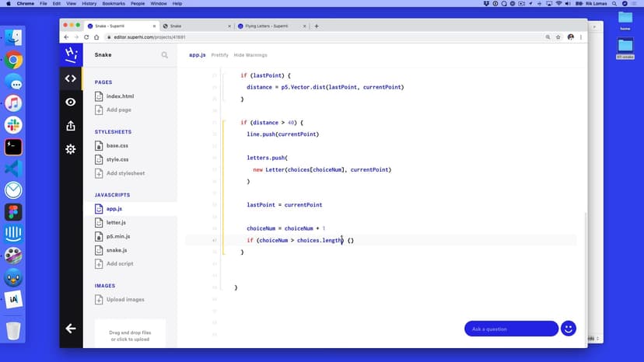Toggle Hide Warnings in editor toolbar
This screenshot has height=362, width=644.
[250, 55]
